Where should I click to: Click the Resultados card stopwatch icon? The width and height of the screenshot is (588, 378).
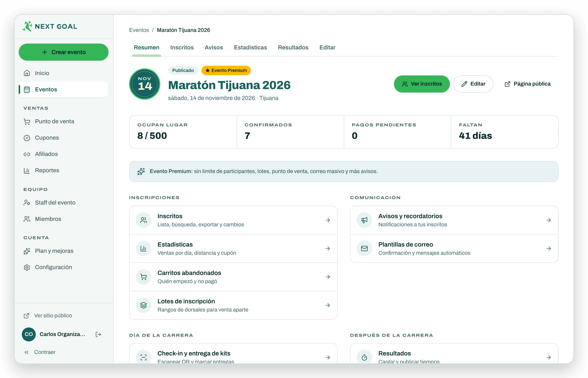click(364, 357)
